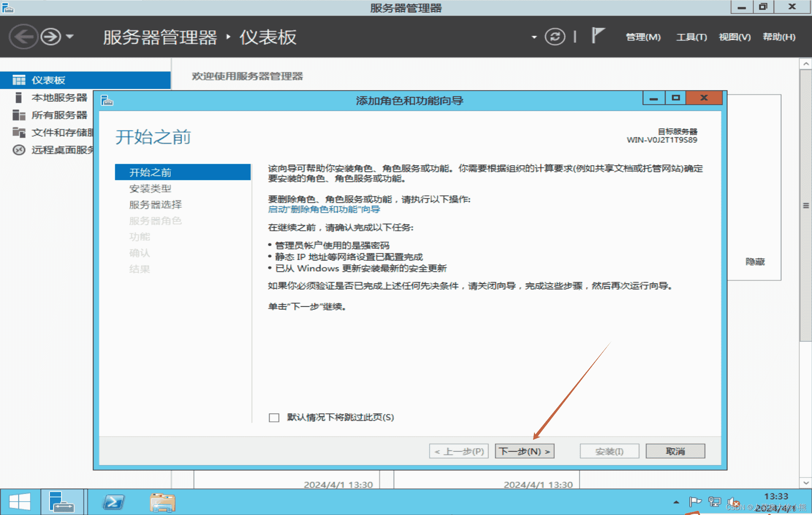Expand the forward navigation dropdown arrow
Viewport: 812px width, 515px height.
[x=70, y=37]
